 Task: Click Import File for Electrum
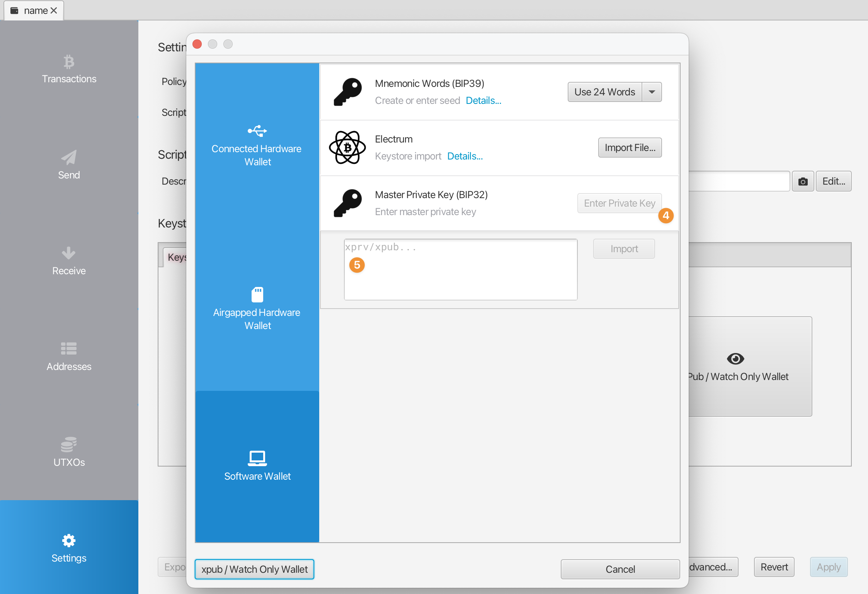tap(630, 148)
